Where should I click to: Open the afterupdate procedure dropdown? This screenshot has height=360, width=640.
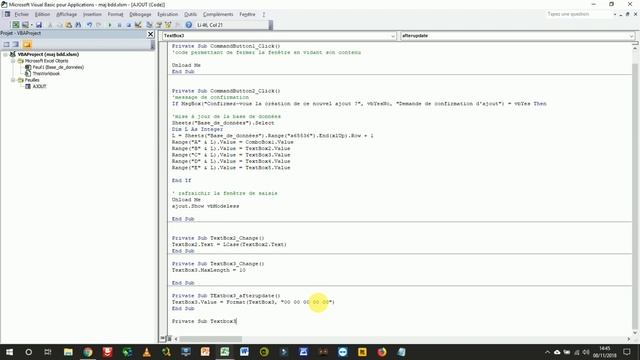[631, 36]
